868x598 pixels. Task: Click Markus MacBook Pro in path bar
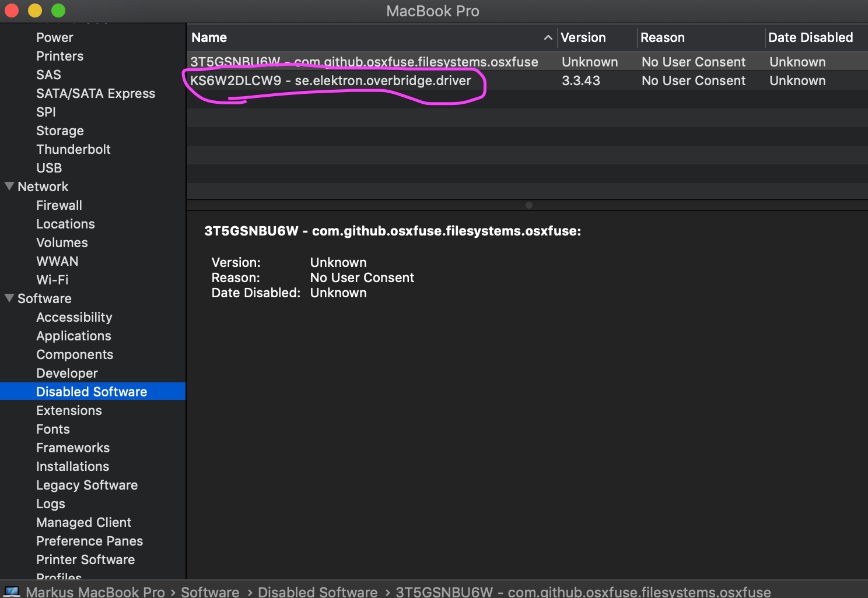(x=96, y=592)
